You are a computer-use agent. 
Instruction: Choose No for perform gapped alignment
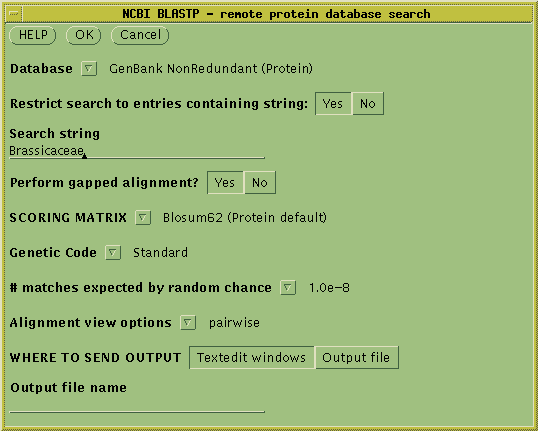click(x=260, y=183)
